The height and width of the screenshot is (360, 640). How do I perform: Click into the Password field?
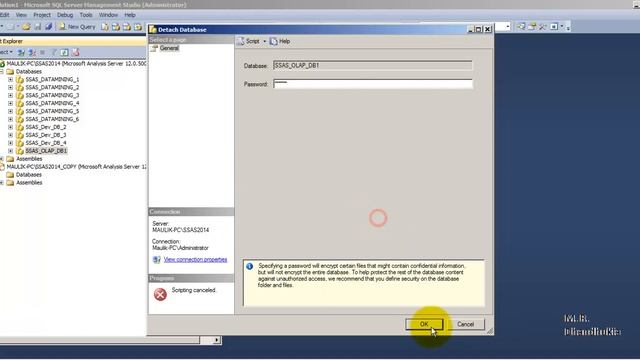coord(373,84)
